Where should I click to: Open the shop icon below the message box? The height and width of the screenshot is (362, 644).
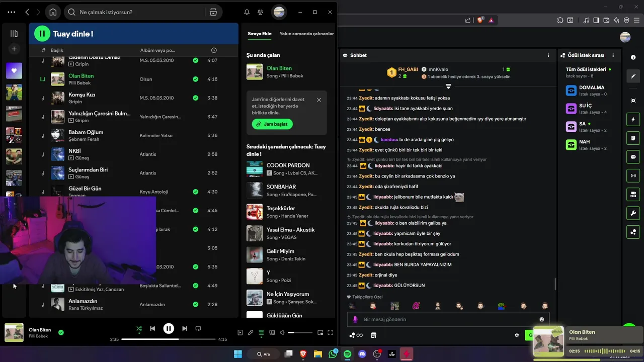coord(373,335)
